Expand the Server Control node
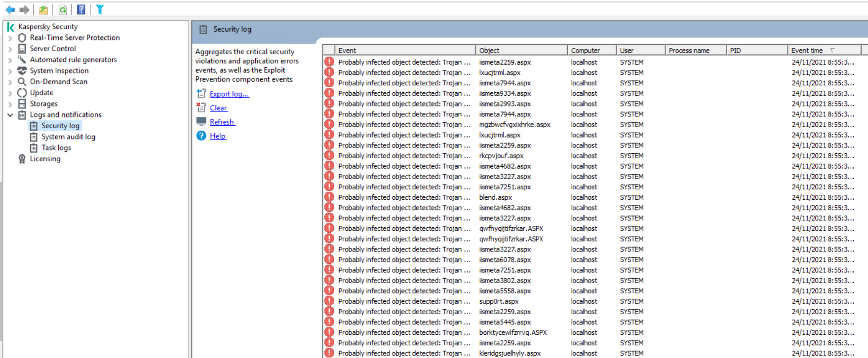This screenshot has width=868, height=358. [10, 48]
